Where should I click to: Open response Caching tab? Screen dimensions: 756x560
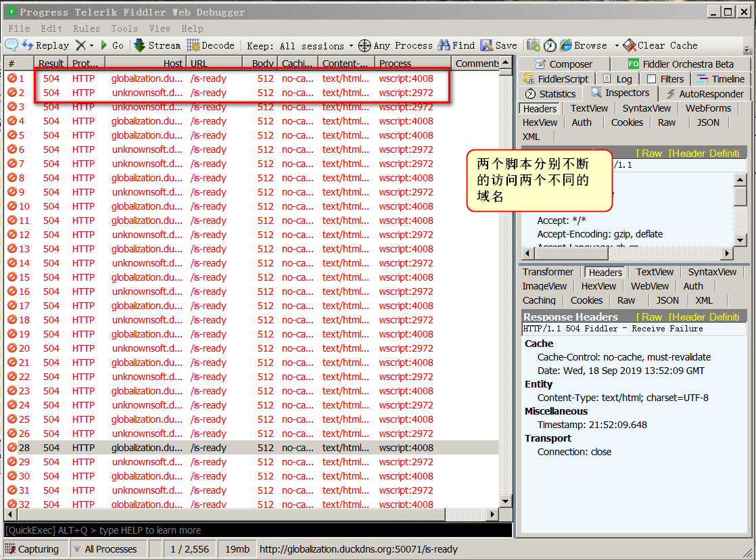point(538,300)
